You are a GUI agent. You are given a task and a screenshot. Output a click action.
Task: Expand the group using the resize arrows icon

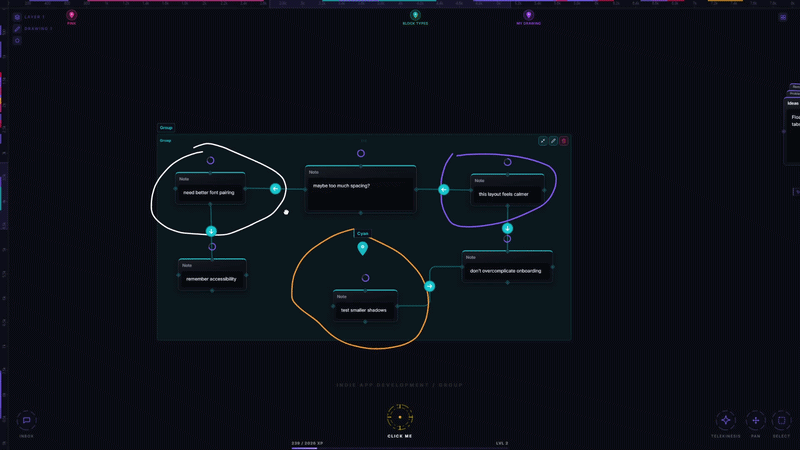point(543,141)
